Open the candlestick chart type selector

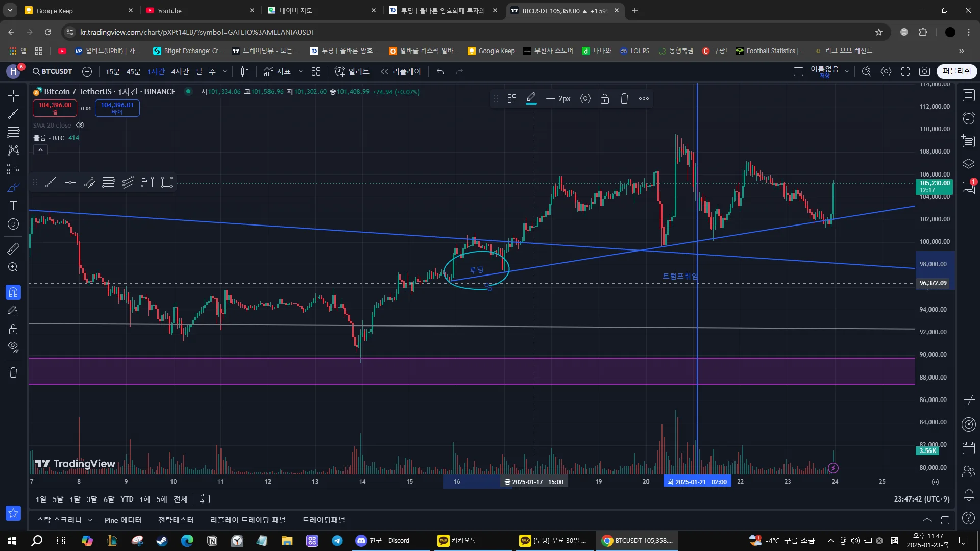[x=244, y=71]
